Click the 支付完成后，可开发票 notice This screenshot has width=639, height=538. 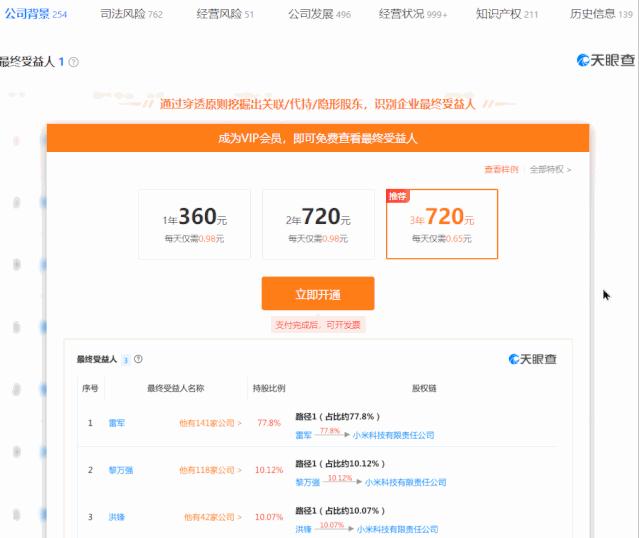[318, 325]
